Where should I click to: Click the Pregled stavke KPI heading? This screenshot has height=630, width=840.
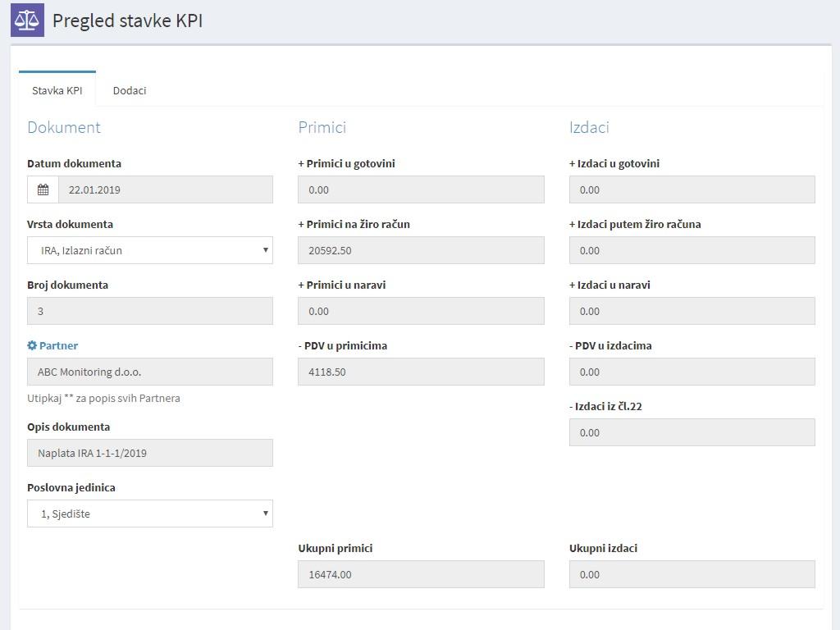[x=127, y=21]
